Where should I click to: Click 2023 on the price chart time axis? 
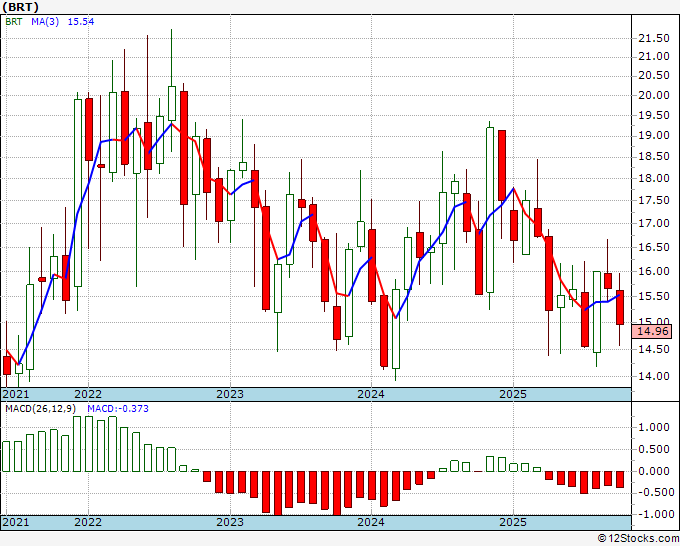tap(230, 394)
